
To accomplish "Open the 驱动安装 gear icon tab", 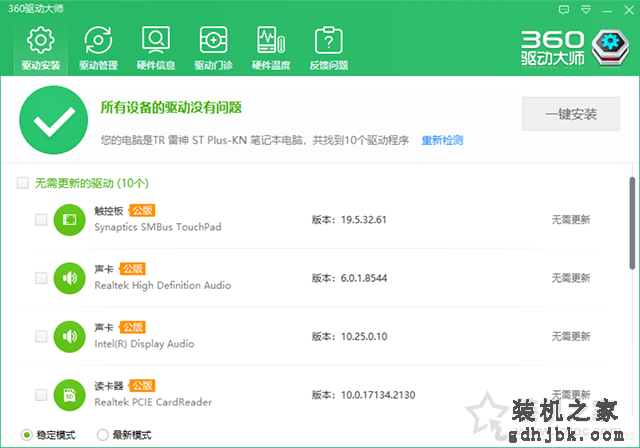I will coord(40,48).
